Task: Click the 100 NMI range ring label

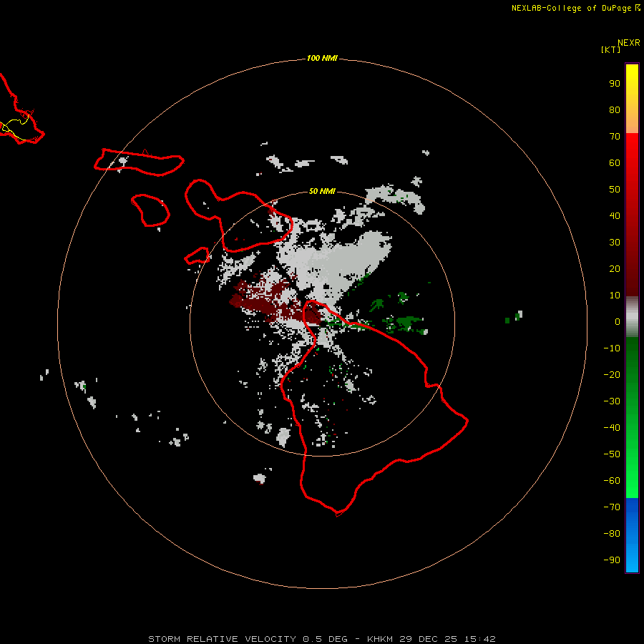Action: (322, 58)
